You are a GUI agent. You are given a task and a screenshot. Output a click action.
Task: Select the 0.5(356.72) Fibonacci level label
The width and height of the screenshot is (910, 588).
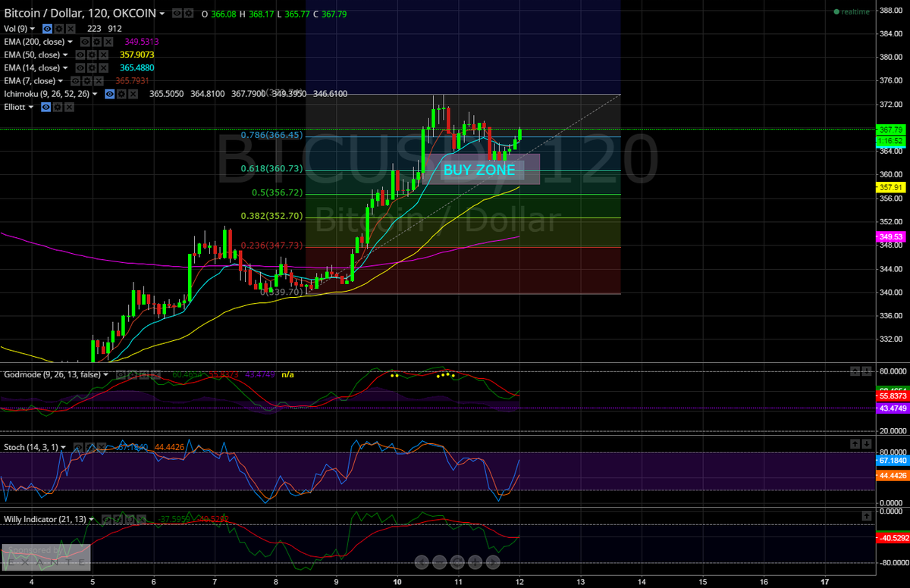click(x=278, y=192)
